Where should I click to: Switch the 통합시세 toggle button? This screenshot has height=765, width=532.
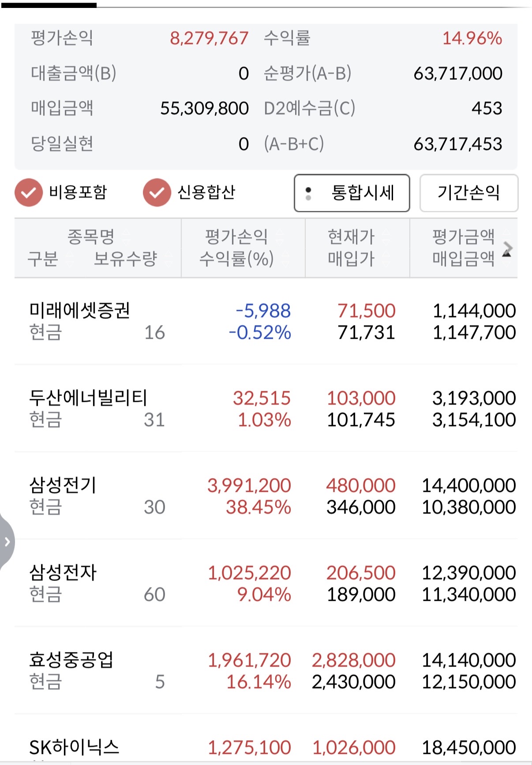352,193
